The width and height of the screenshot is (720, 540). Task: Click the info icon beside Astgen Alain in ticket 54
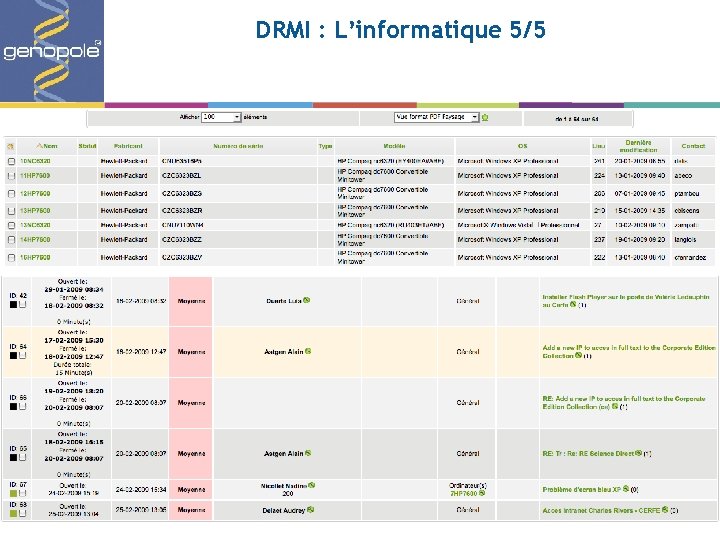point(308,351)
